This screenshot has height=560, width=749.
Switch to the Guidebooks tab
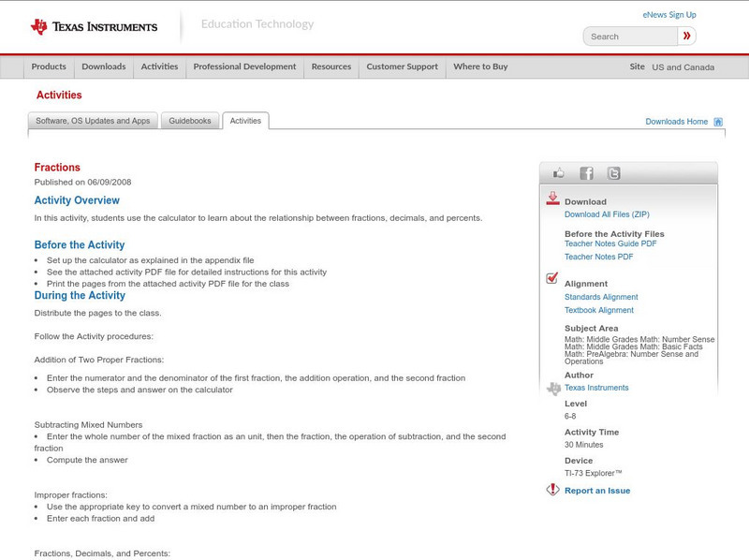pyautogui.click(x=190, y=121)
